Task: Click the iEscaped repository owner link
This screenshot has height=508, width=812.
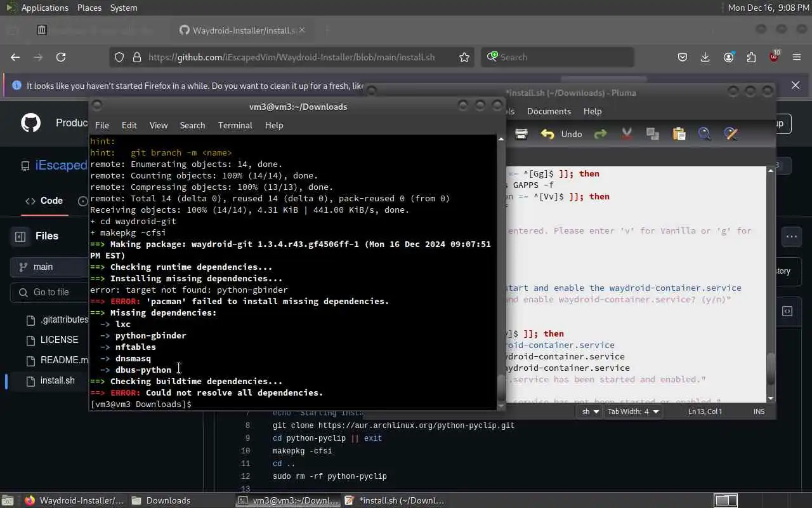Action: tap(61, 165)
